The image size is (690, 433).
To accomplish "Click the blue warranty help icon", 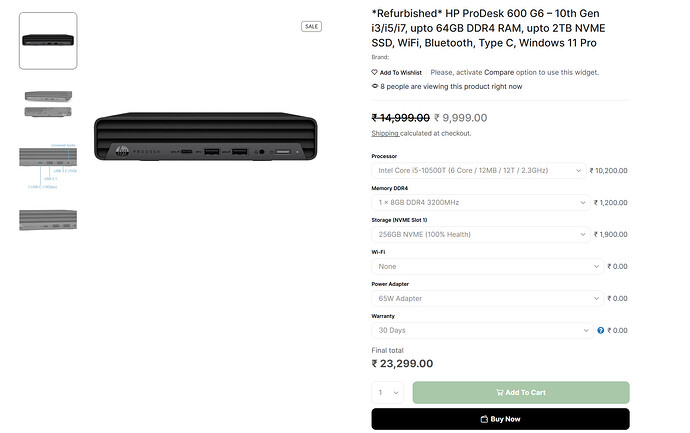I will (601, 330).
